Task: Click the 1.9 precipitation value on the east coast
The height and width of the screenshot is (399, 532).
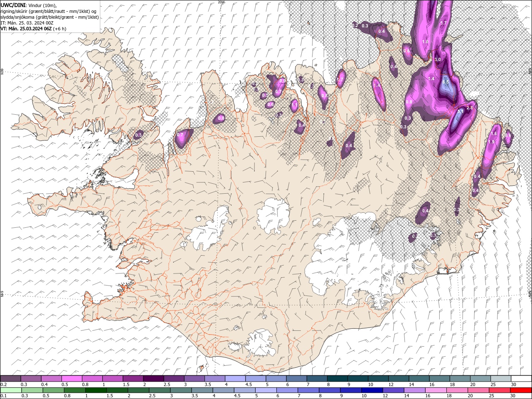Action: pos(491,142)
